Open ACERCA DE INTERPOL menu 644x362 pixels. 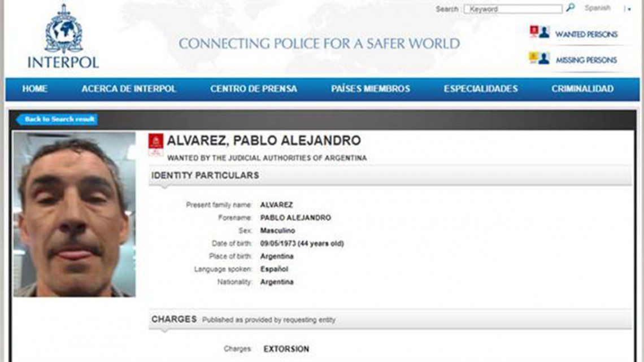(x=129, y=89)
